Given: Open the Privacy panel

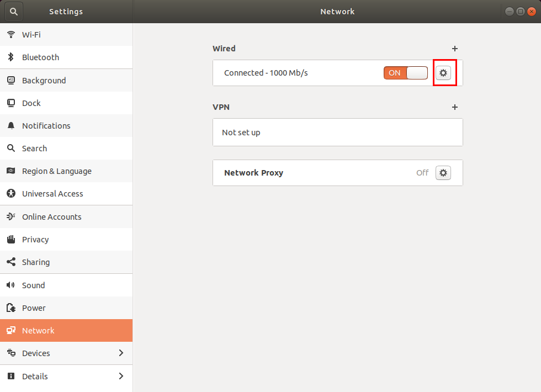Looking at the screenshot, I should (66, 240).
